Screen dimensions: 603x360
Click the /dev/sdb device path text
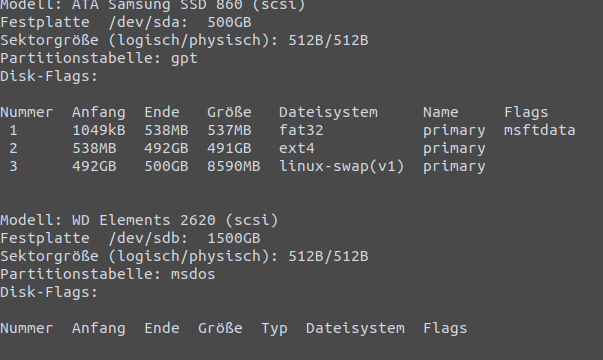[x=148, y=238]
